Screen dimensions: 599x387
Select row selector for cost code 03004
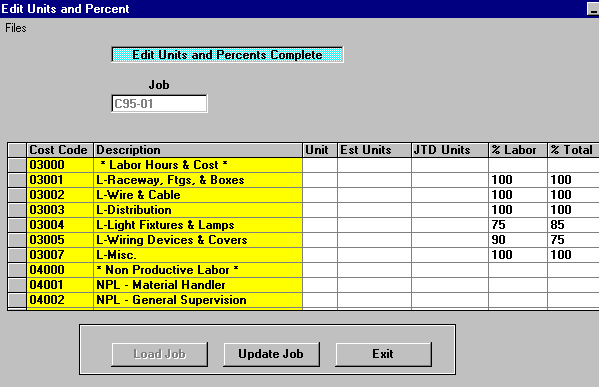coord(17,225)
